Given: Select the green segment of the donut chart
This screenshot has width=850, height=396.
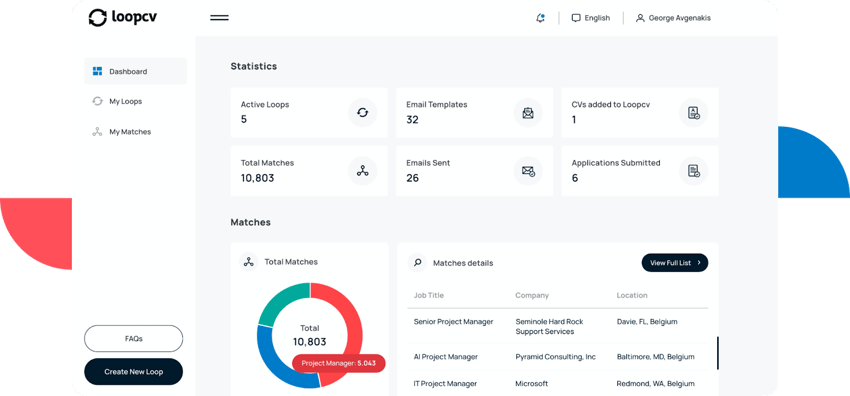Looking at the screenshot, I should 281,301.
